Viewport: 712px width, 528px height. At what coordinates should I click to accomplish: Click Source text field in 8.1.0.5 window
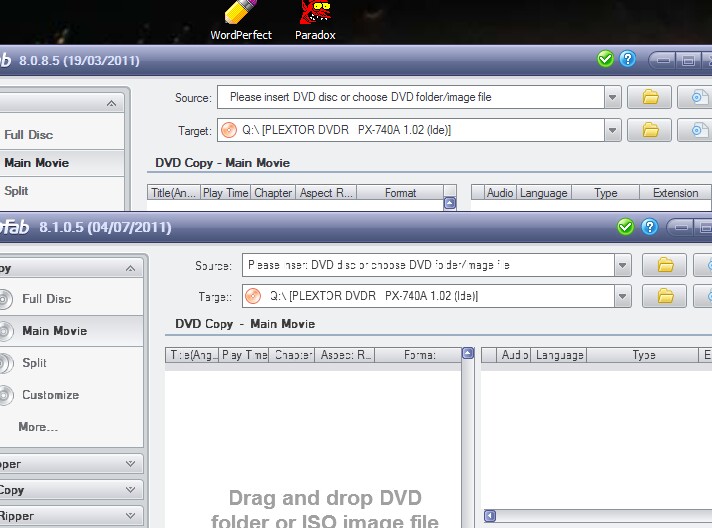coord(429,265)
